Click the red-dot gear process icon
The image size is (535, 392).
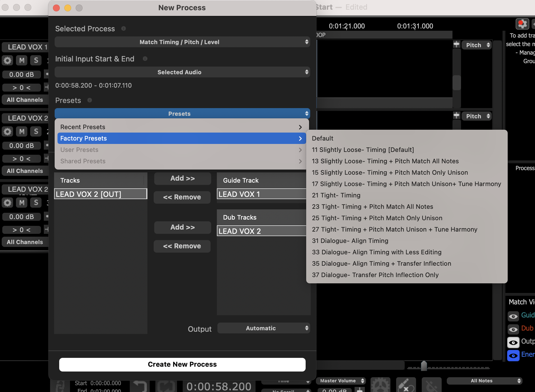522,24
